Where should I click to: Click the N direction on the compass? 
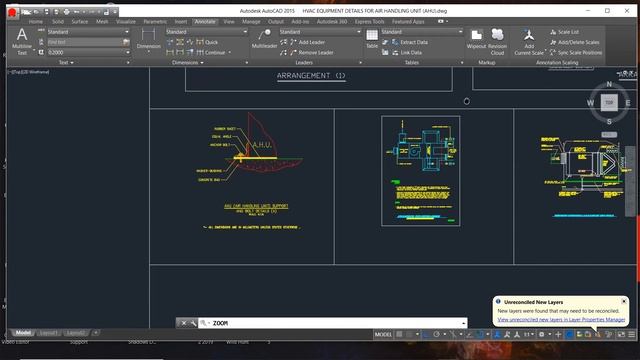609,84
